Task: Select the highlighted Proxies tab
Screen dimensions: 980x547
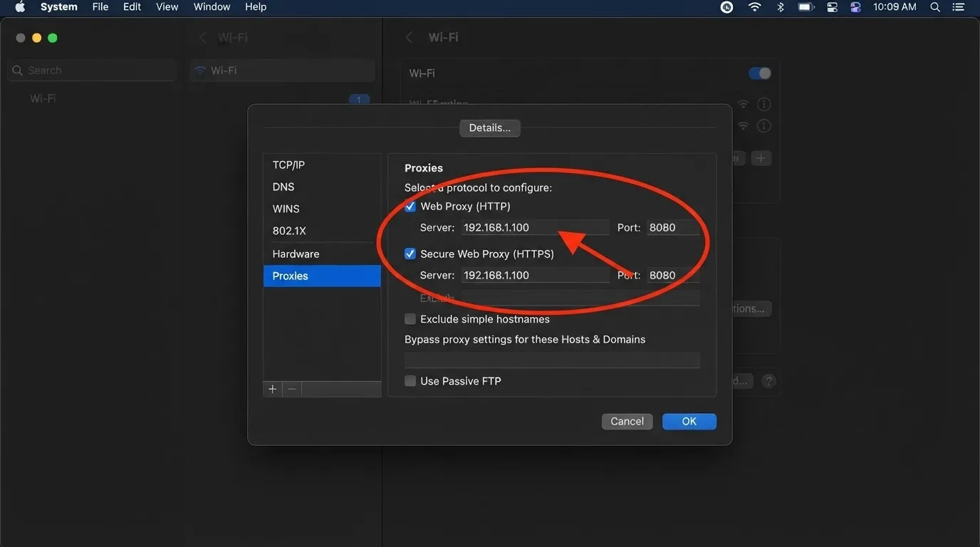Action: click(x=322, y=276)
